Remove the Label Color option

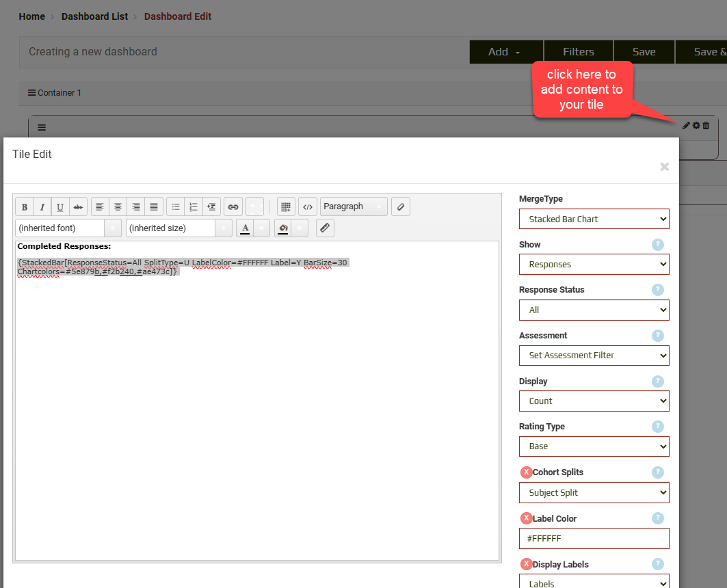[526, 518]
